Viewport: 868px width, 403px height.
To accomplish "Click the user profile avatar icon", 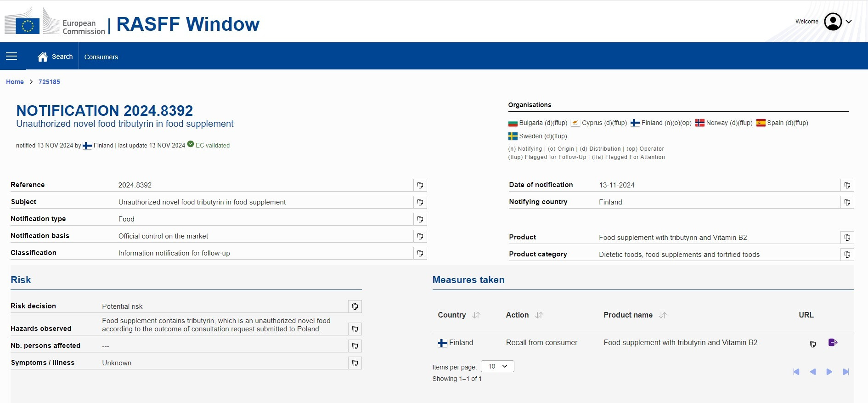I will click(x=833, y=22).
